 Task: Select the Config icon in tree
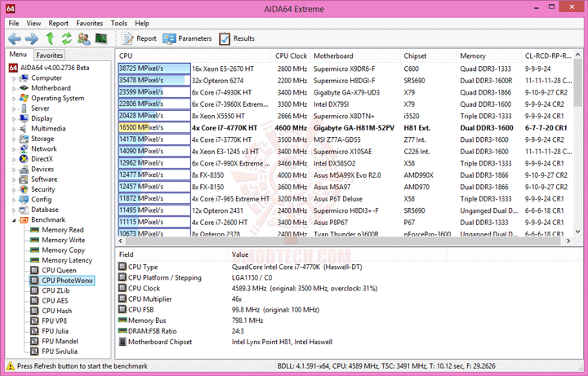click(24, 199)
